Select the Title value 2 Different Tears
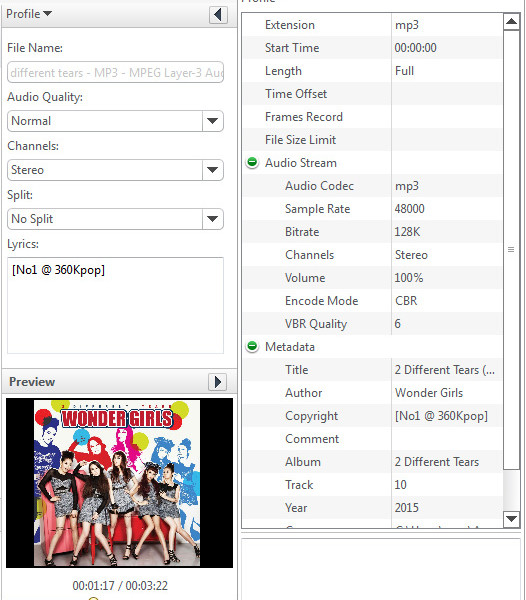The height and width of the screenshot is (600, 526). [x=446, y=370]
